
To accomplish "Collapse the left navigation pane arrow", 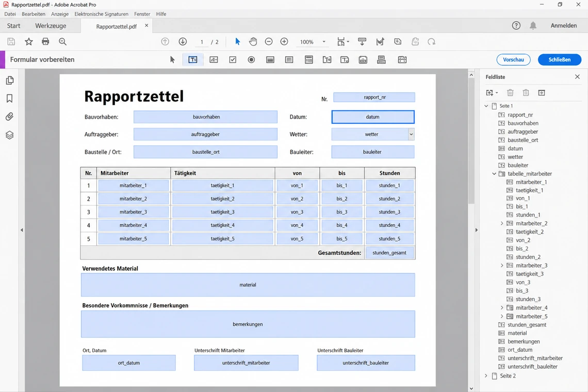I will point(22,230).
